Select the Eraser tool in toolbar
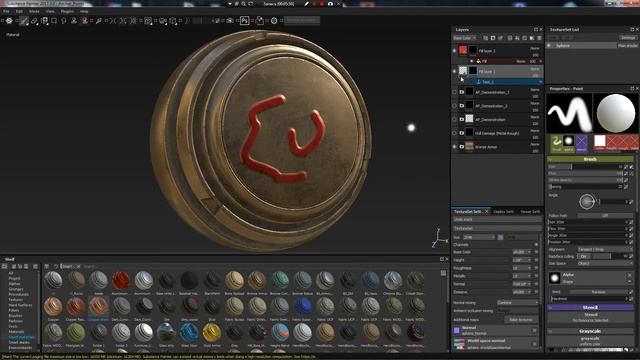 pyautogui.click(x=34, y=20)
